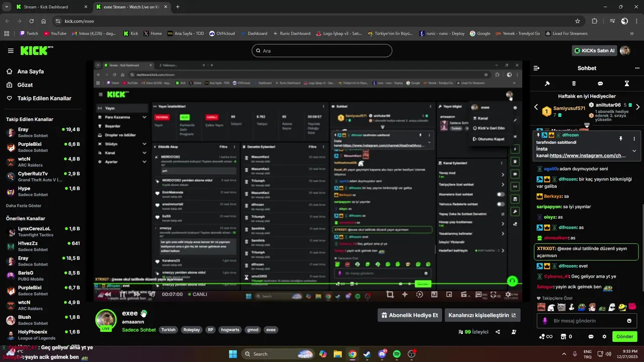Image resolution: width=644 pixels, height=362 pixels.
Task: Click the Sadece Sohbet category link
Action: coord(139,330)
